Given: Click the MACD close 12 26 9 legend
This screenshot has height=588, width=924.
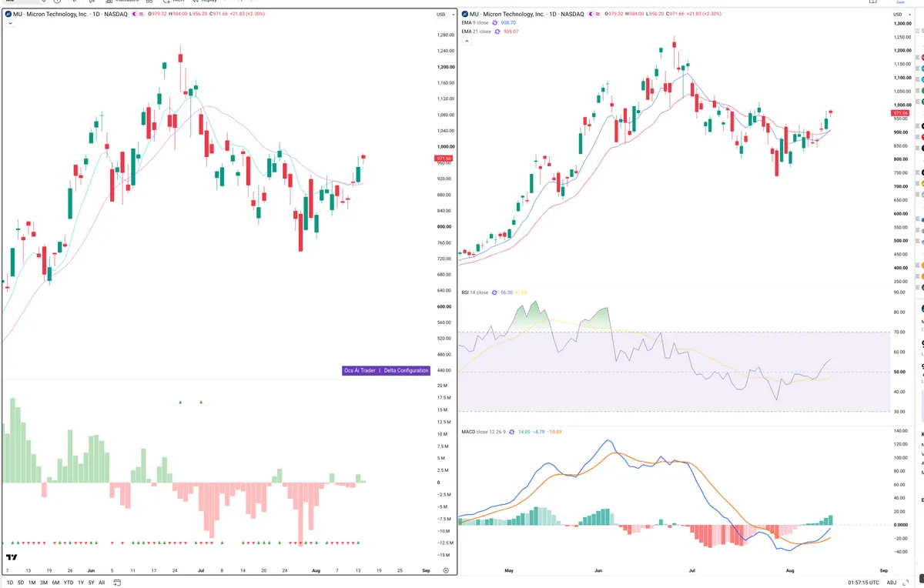Looking at the screenshot, I should [484, 432].
